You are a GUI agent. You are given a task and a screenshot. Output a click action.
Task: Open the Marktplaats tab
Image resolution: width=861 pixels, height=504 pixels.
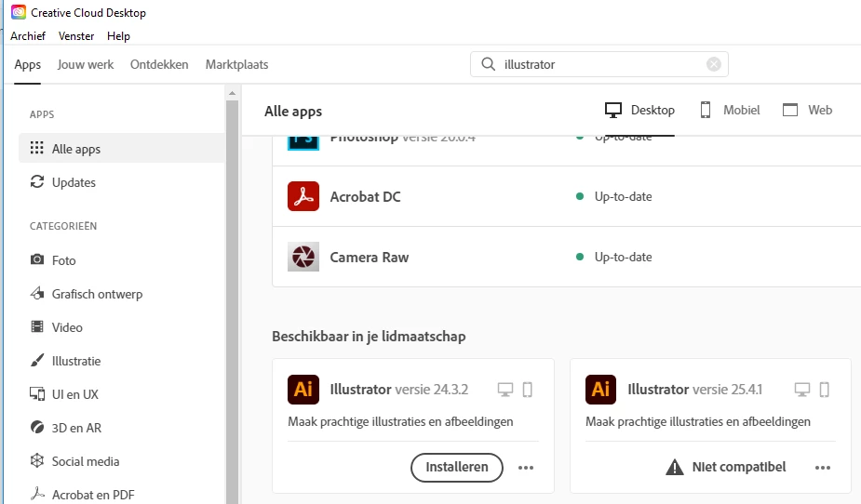point(236,65)
